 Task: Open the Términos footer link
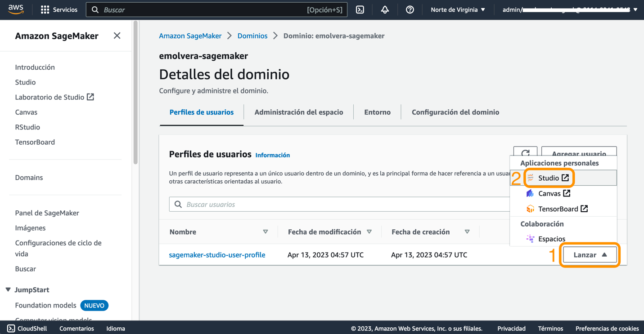550,329
